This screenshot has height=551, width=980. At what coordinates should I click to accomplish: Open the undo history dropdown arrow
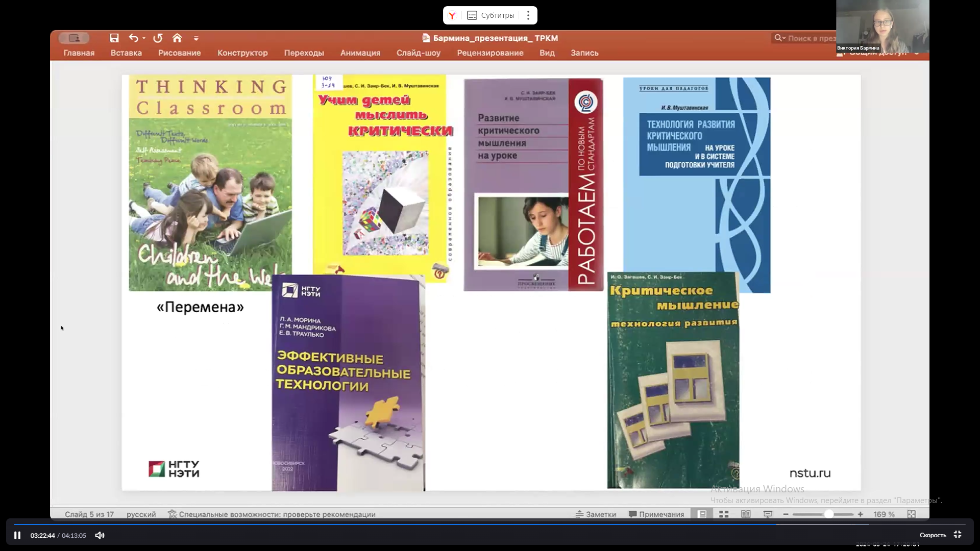(x=144, y=38)
